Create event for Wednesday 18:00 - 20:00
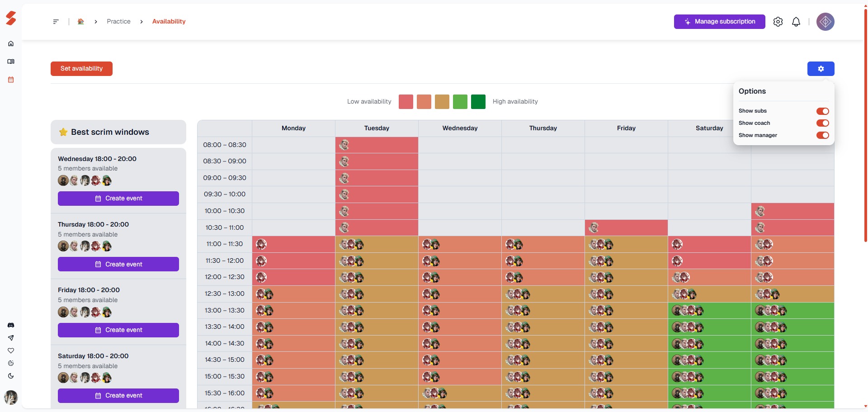The width and height of the screenshot is (868, 412). [118, 199]
